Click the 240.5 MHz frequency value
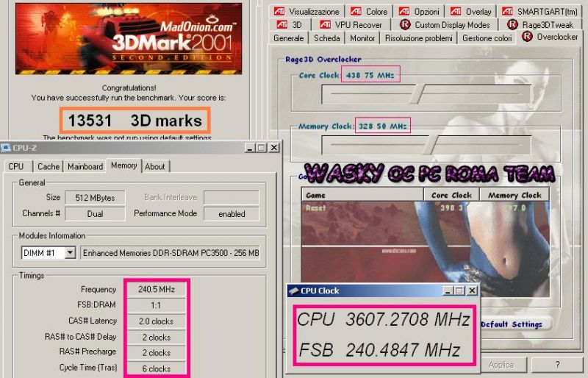The height and width of the screenshot is (378, 588). click(x=157, y=289)
